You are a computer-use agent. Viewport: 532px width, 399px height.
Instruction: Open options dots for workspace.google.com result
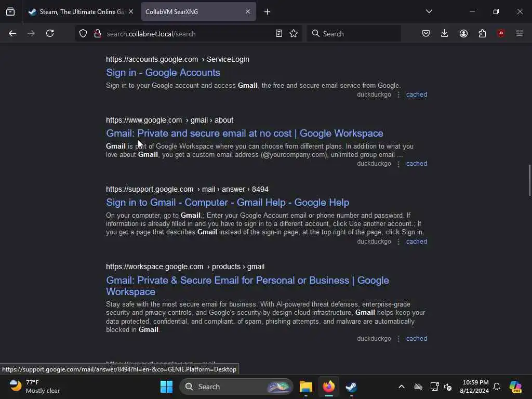click(x=398, y=339)
